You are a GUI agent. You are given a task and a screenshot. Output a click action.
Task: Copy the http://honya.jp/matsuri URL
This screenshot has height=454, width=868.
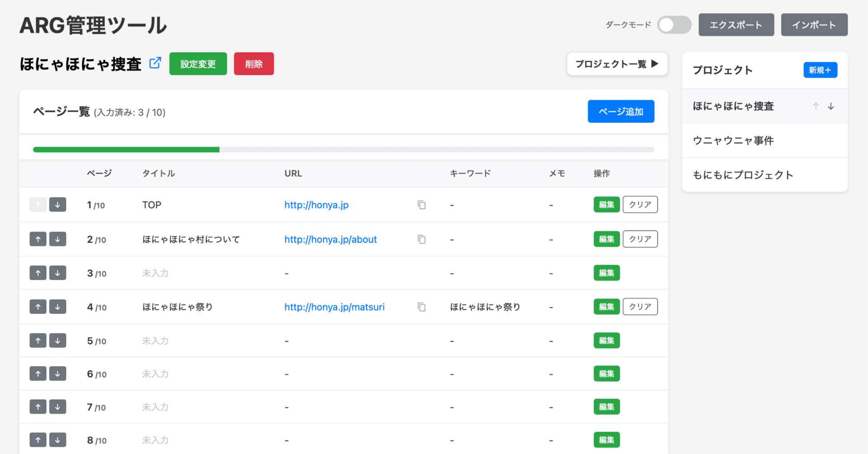[421, 307]
